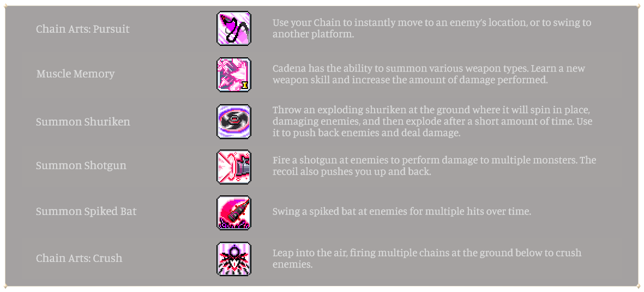Click the Leap into the air description

tap(427, 258)
